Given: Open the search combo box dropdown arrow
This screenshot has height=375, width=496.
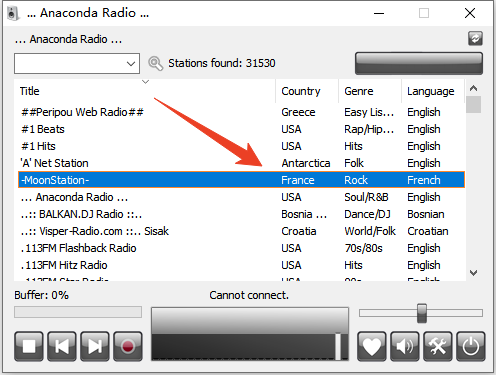Looking at the screenshot, I should (x=131, y=63).
